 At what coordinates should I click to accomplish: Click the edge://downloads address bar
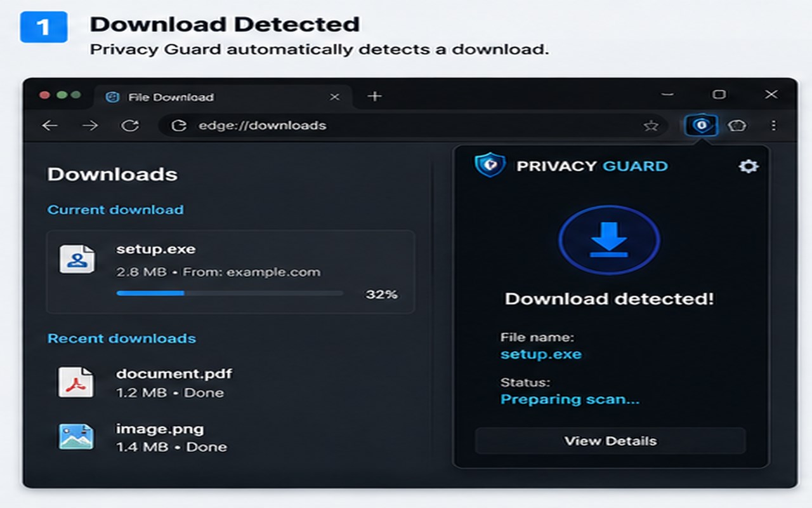point(412,126)
